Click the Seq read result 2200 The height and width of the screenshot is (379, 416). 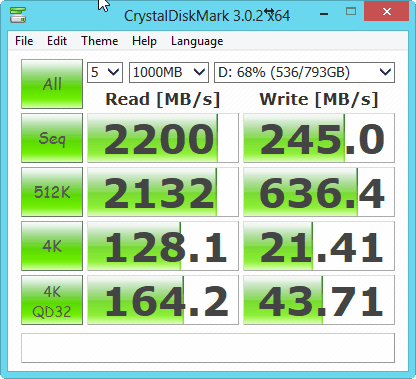pyautogui.click(x=163, y=138)
